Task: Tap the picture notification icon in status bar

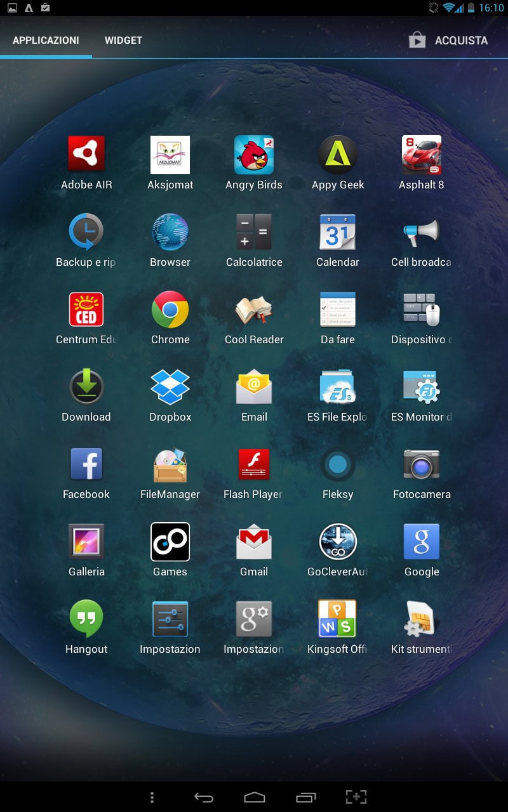Action: (x=12, y=8)
